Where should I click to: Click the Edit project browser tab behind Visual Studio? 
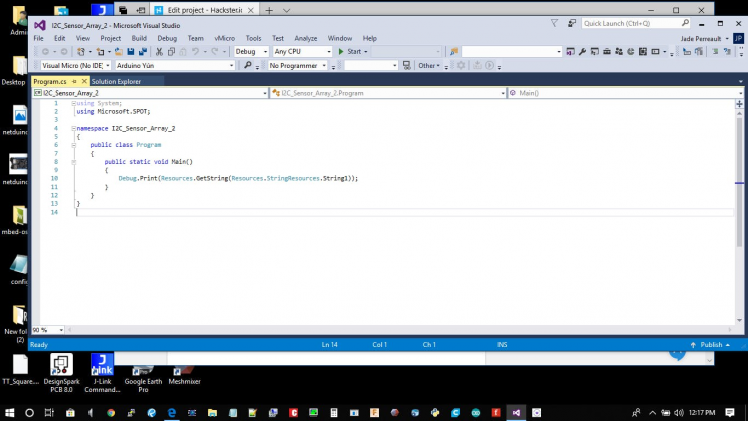pyautogui.click(x=204, y=10)
